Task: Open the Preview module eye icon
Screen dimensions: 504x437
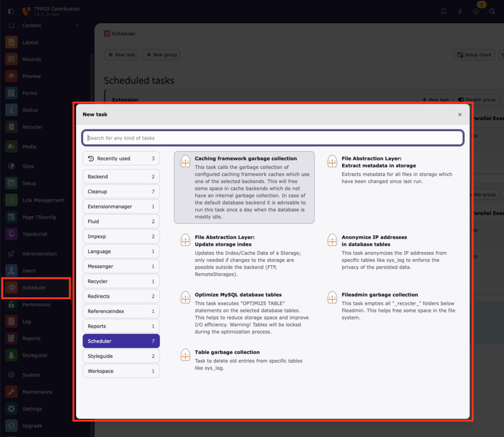Action: pyautogui.click(x=11, y=76)
